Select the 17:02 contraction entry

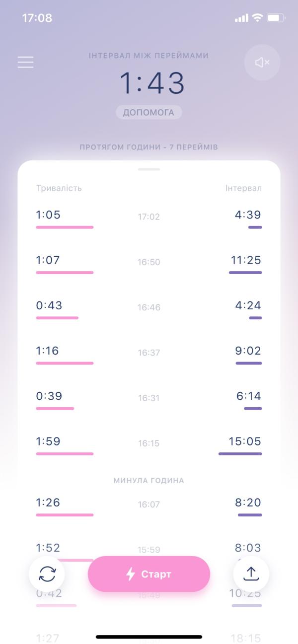tap(149, 218)
